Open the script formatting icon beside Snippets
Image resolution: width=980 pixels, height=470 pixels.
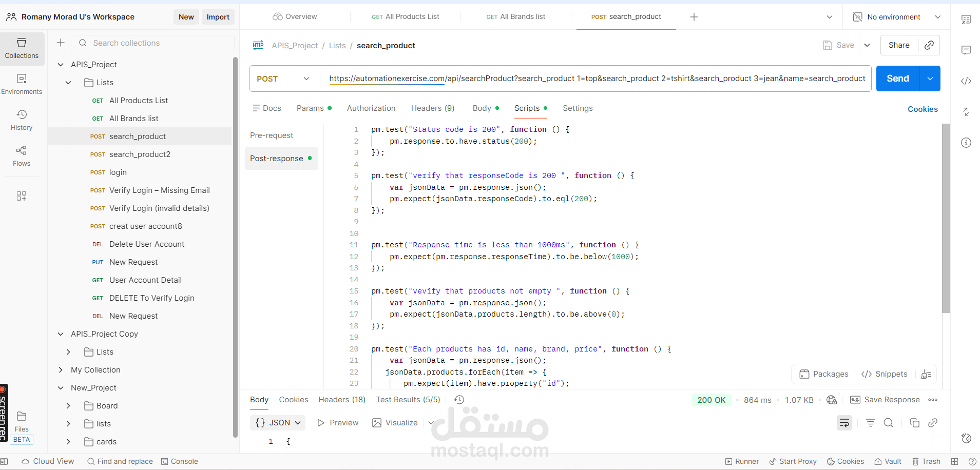[926, 374]
